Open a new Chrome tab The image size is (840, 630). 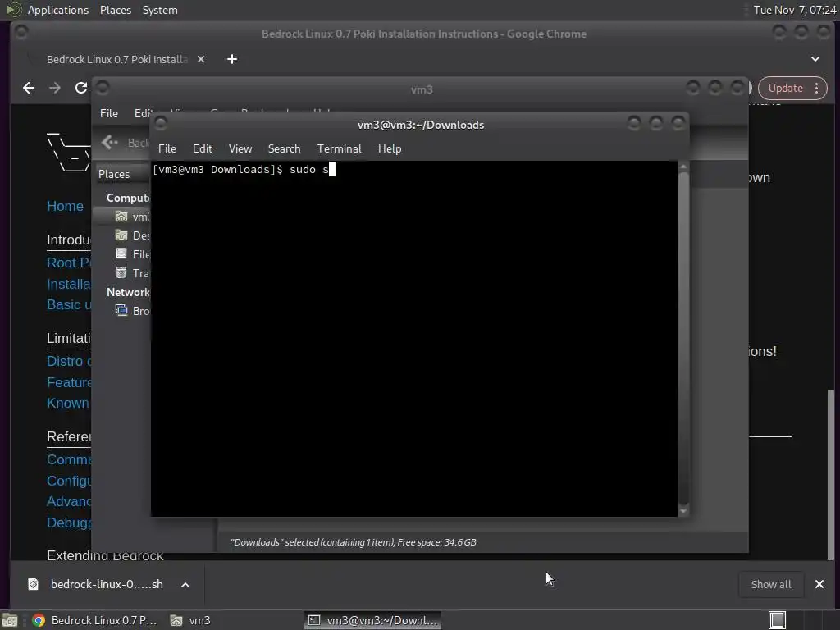coord(232,59)
